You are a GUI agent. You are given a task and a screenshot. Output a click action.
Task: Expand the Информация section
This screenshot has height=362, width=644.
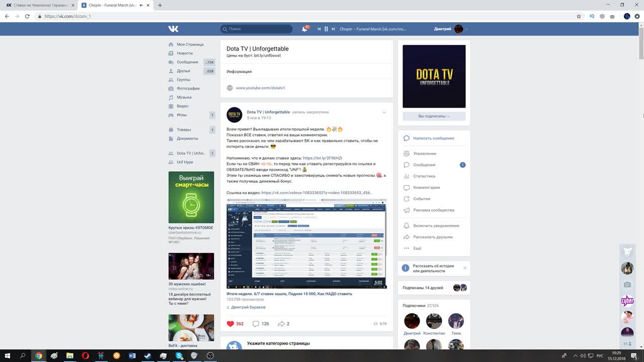pyautogui.click(x=239, y=71)
